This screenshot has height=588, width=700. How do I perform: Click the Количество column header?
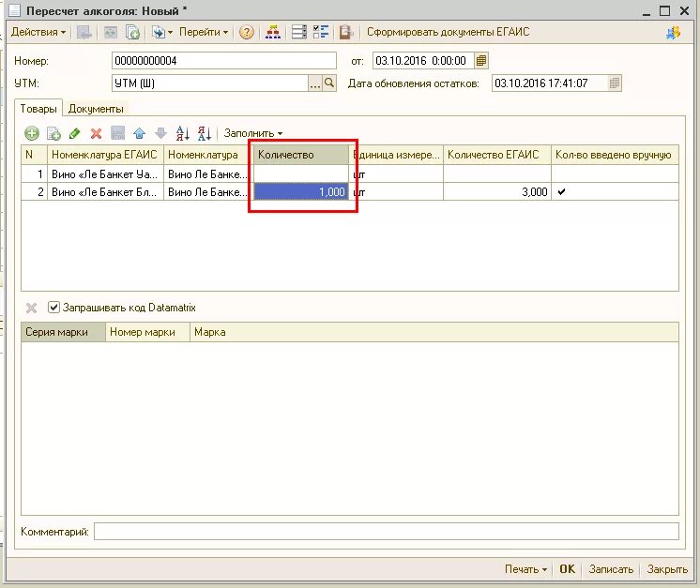pos(301,155)
